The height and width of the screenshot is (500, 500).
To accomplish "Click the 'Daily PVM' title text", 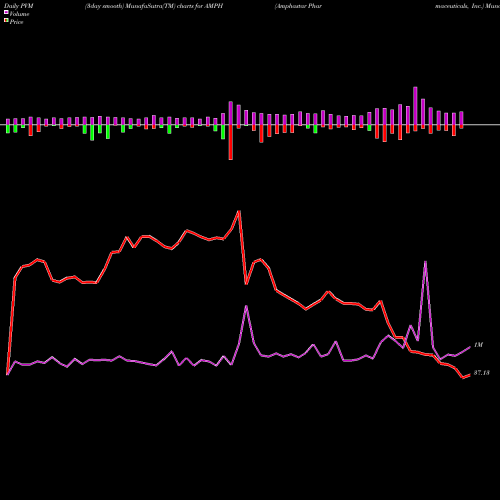I will (x=19, y=6).
